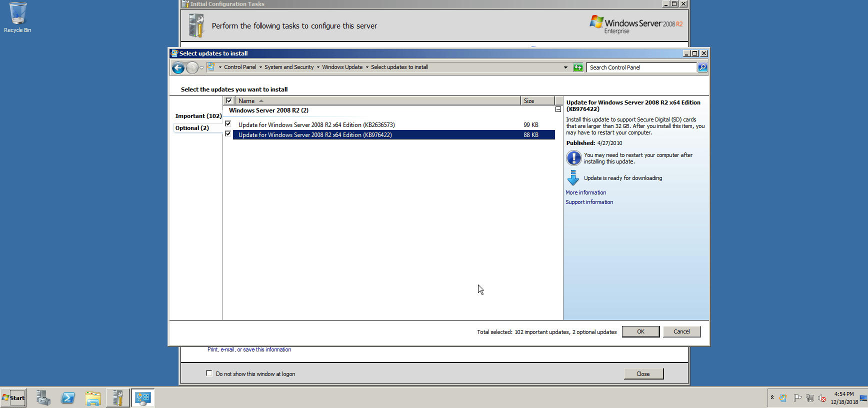868x408 pixels.
Task: Click Close in Initial Configuration Tasks window
Action: click(643, 374)
